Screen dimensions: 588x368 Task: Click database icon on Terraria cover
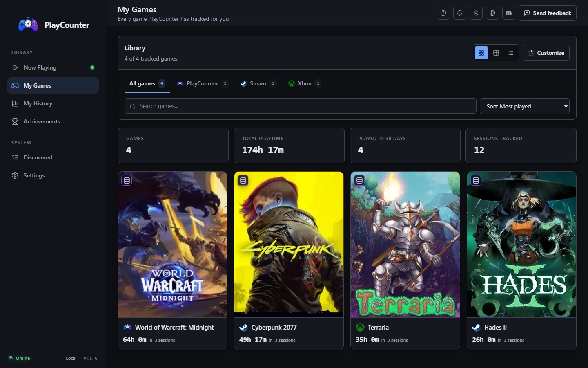point(359,180)
